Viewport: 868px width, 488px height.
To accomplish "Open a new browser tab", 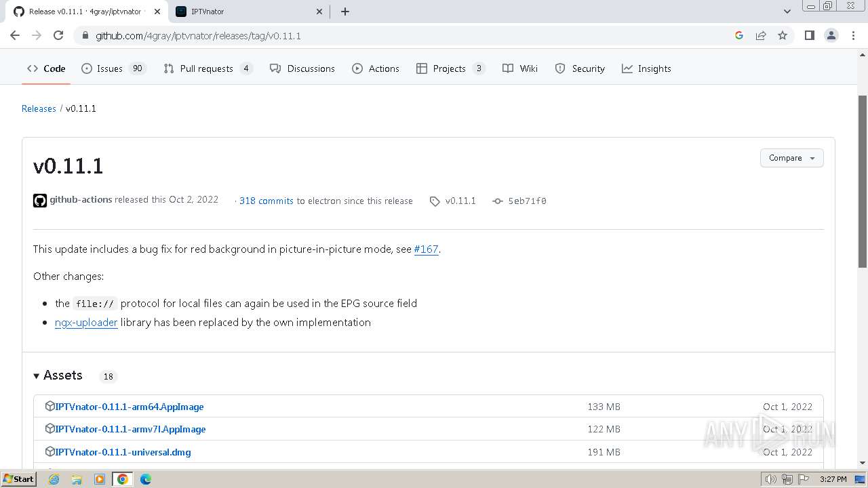I will click(344, 12).
